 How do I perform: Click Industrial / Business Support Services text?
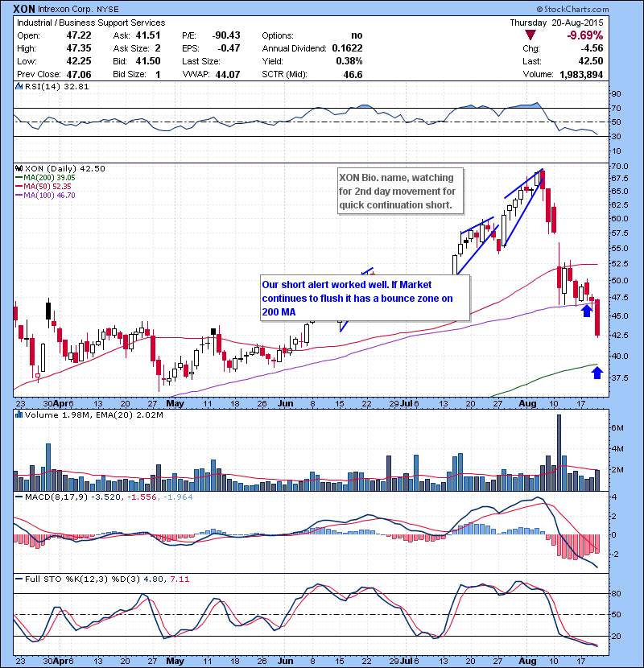91,23
